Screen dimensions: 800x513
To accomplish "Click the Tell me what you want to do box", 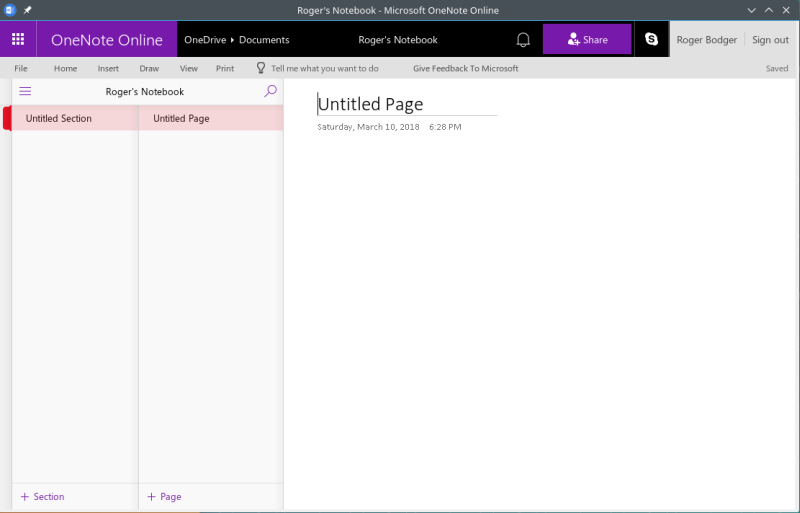I will [x=324, y=68].
